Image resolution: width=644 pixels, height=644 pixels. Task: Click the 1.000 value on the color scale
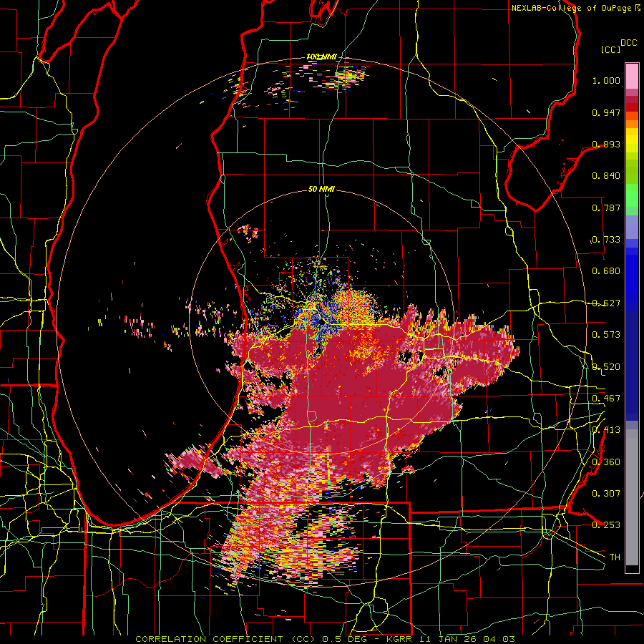(606, 80)
